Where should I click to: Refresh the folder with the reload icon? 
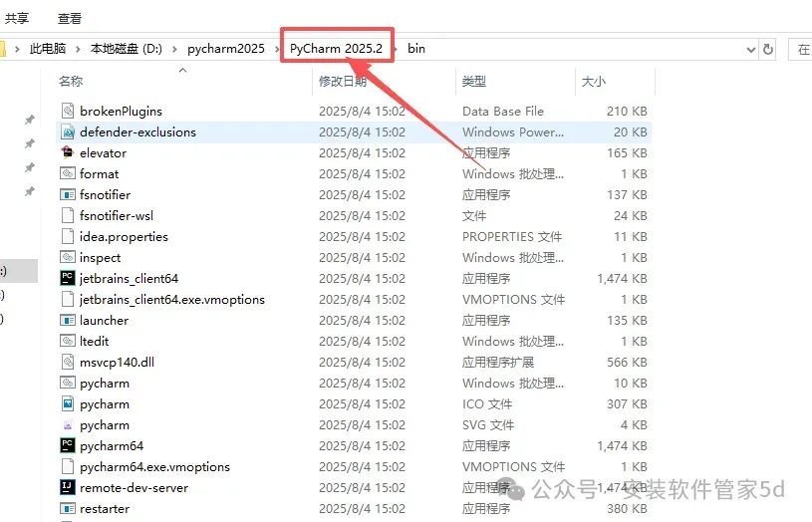tap(768, 49)
